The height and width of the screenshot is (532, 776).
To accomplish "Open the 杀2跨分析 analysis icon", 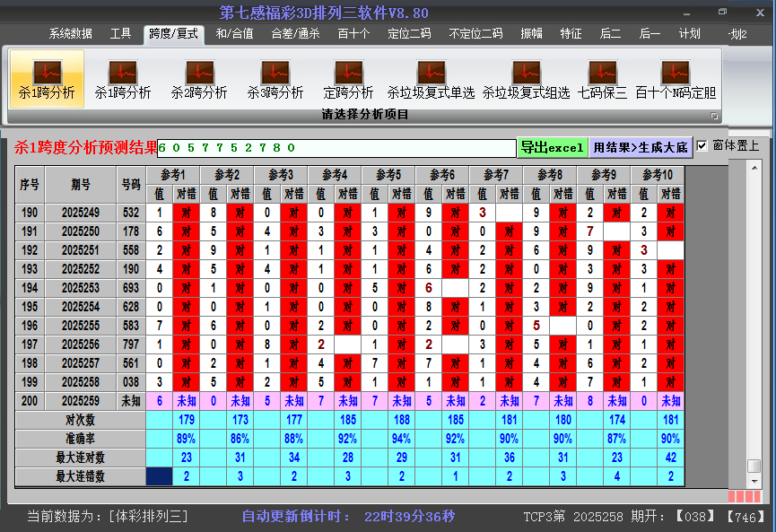I will [199, 79].
